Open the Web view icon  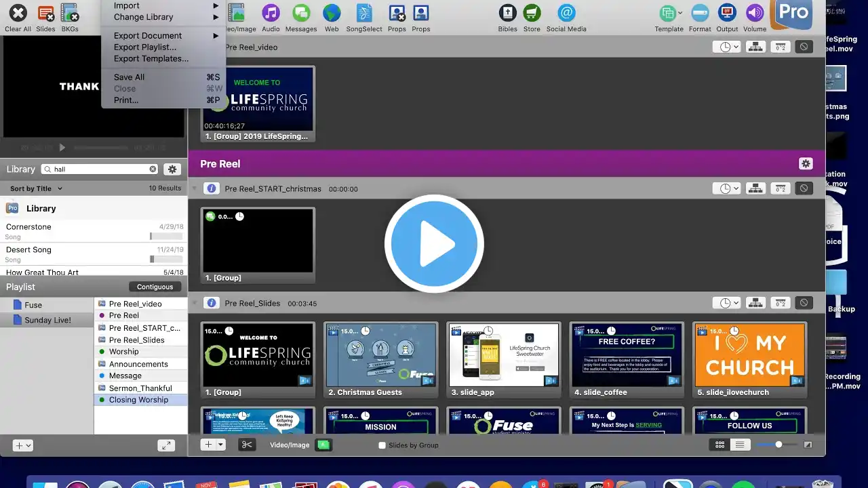coord(332,13)
